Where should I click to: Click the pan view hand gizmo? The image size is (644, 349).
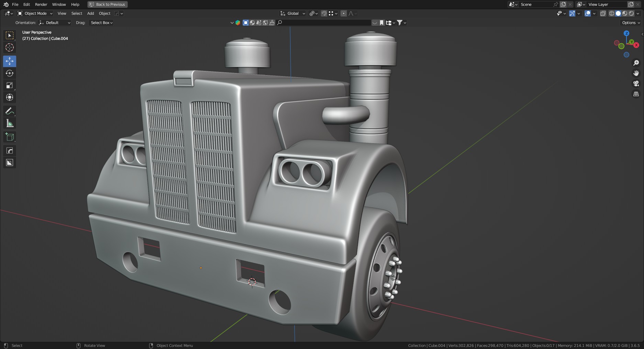point(636,73)
